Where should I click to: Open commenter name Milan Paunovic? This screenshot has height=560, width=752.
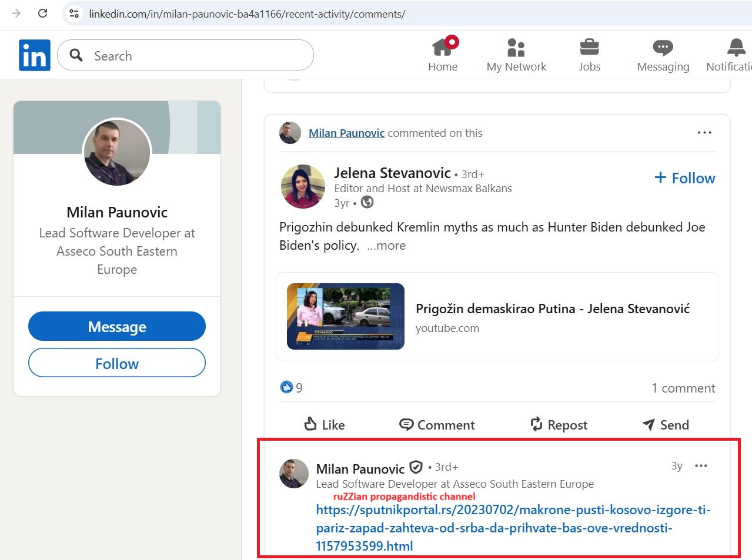point(360,468)
